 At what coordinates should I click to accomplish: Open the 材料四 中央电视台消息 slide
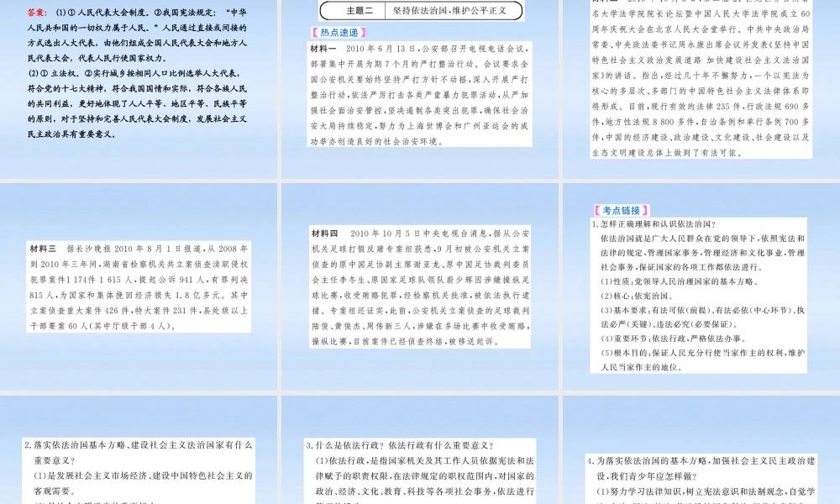click(420, 286)
